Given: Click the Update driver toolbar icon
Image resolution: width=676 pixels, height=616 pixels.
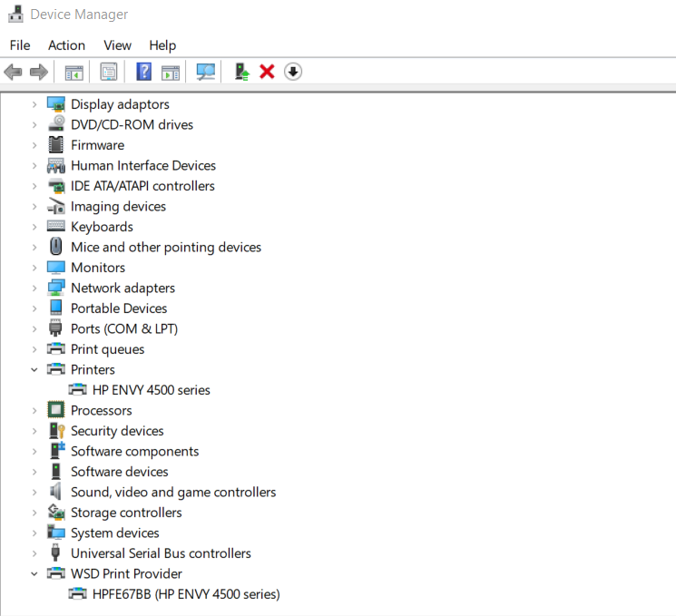Looking at the screenshot, I should pyautogui.click(x=242, y=72).
